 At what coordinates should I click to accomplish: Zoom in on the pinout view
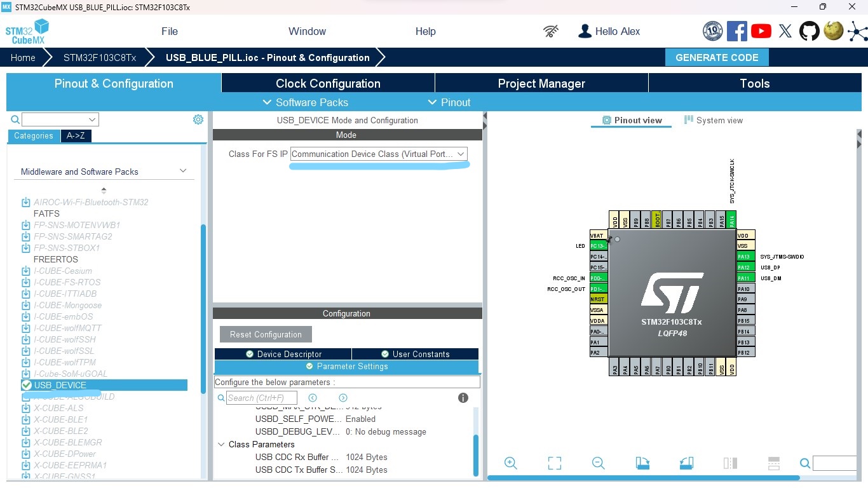pos(510,463)
